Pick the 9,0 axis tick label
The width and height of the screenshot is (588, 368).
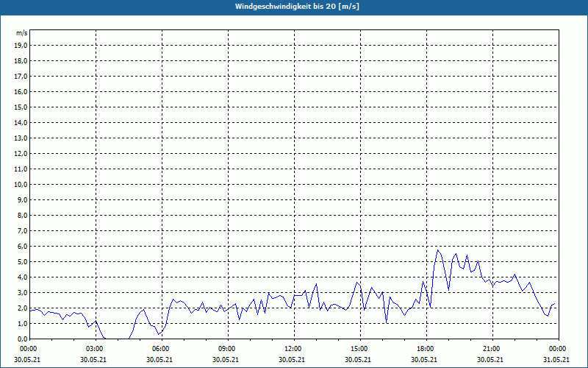(22, 199)
